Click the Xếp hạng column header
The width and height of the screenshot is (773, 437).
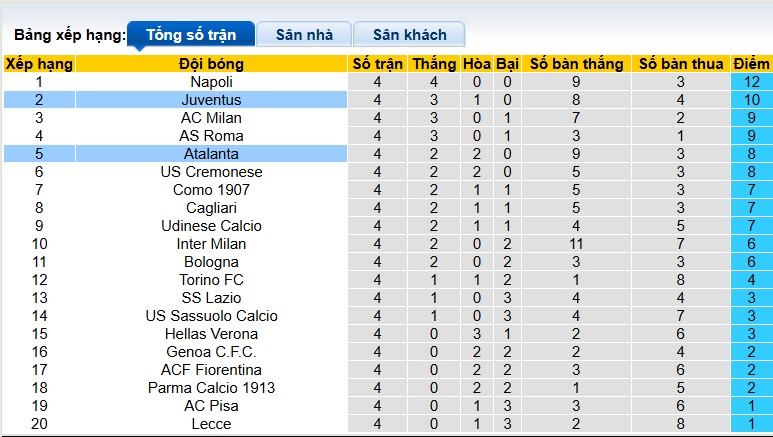[39, 64]
